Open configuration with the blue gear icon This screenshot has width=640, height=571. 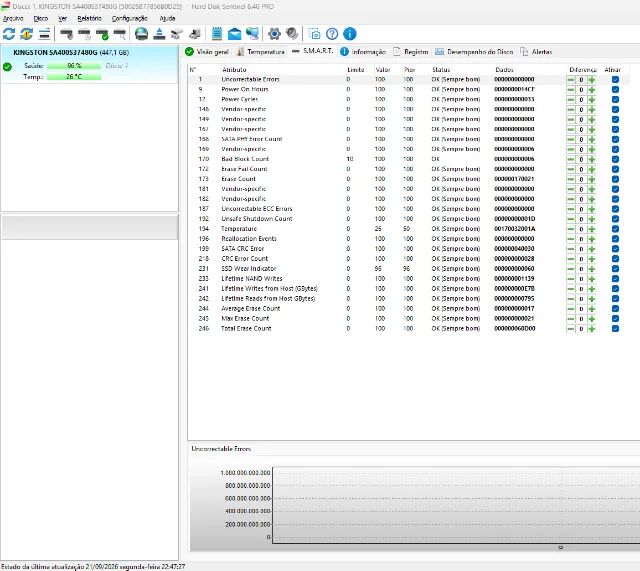click(274, 34)
